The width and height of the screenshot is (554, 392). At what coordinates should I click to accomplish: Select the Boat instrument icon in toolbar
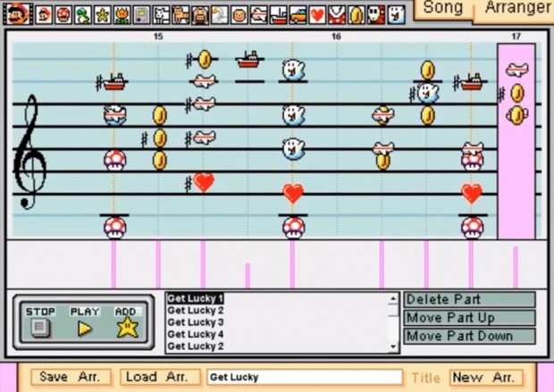click(x=278, y=15)
